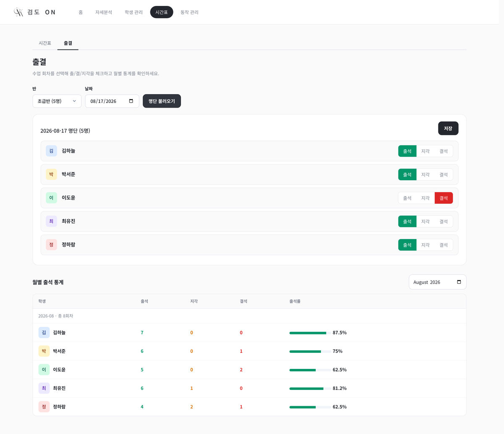
Task: Open the calendar picker in the 날짜 field
Action: pos(131,101)
